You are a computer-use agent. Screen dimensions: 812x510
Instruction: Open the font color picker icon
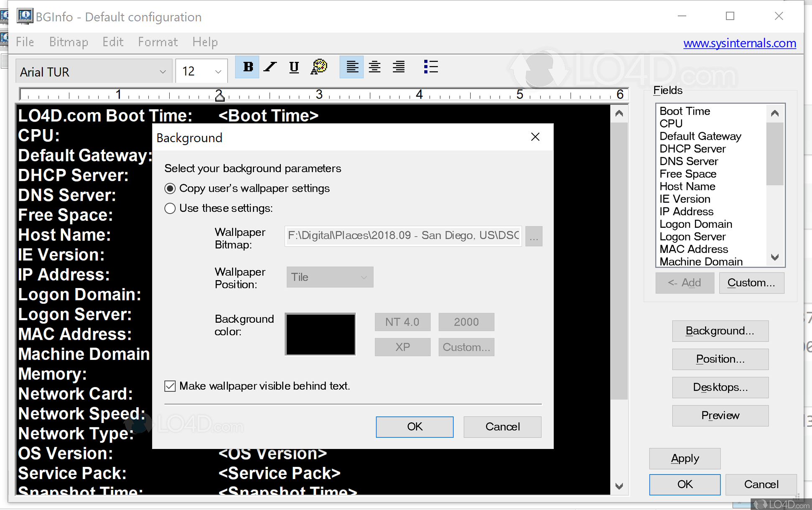[x=319, y=67]
